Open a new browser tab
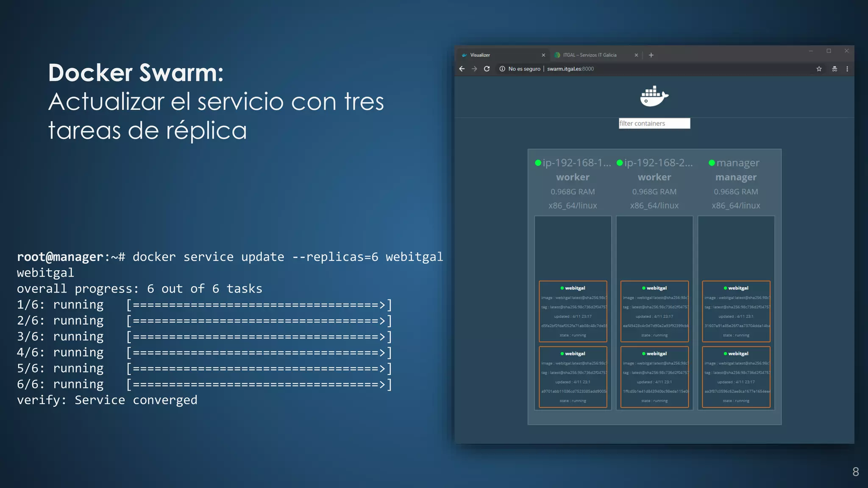Image resolution: width=868 pixels, height=488 pixels. point(651,55)
